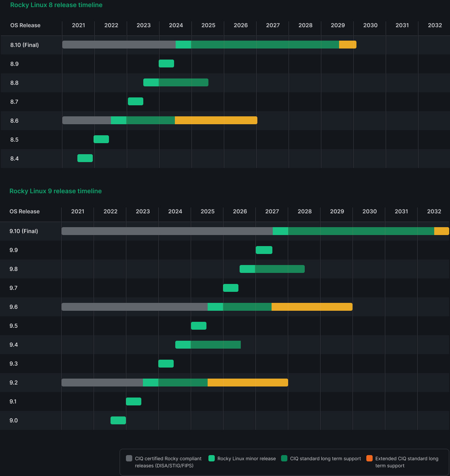Click the gray certified segment of 8.10 bar
The width and height of the screenshot is (450, 476).
[x=119, y=45]
